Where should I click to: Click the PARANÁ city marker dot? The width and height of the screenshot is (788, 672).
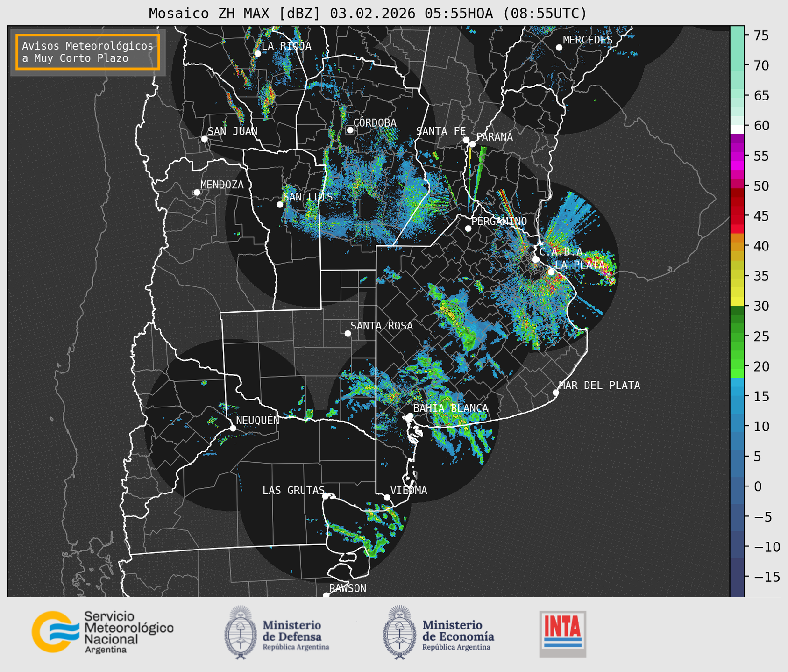(473, 144)
